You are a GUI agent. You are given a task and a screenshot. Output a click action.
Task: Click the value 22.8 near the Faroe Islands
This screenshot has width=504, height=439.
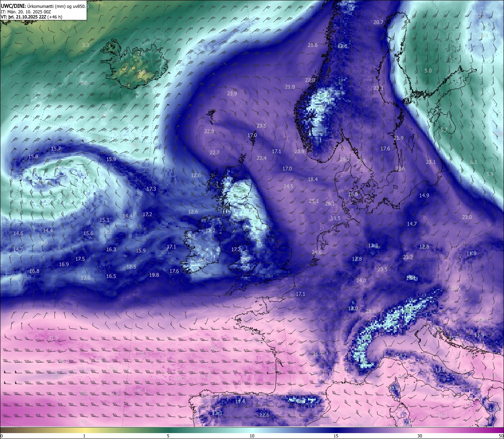pos(209,131)
